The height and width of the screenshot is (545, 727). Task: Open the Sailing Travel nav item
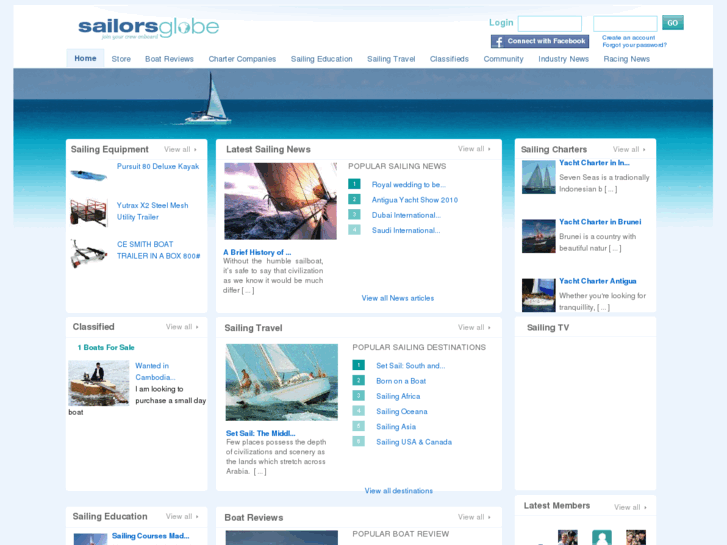391,59
